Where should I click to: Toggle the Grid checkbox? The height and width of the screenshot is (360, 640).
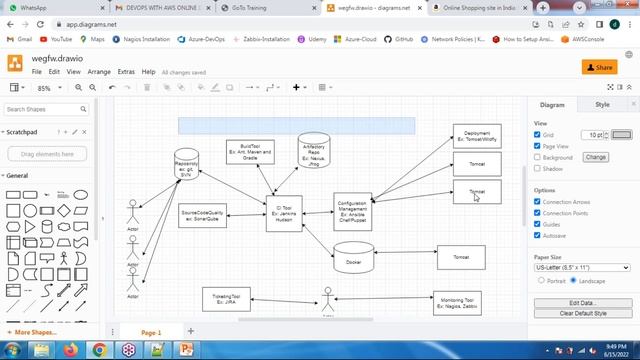537,134
